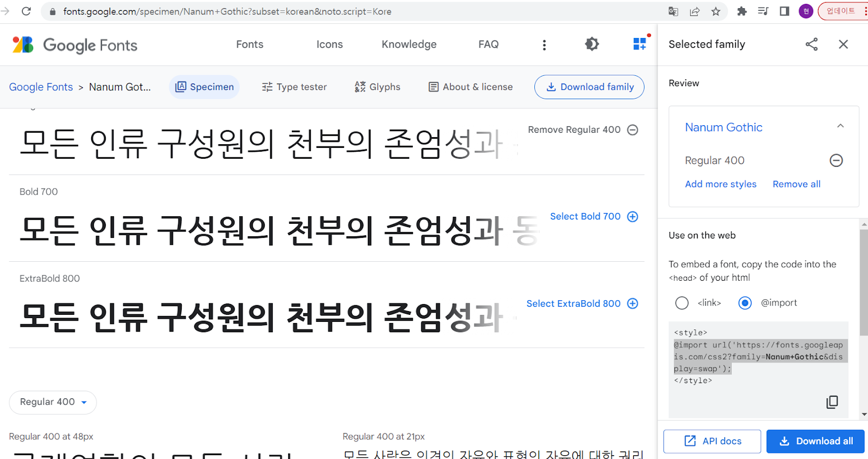Open the selected families grid icon
This screenshot has height=459, width=868.
[640, 44]
